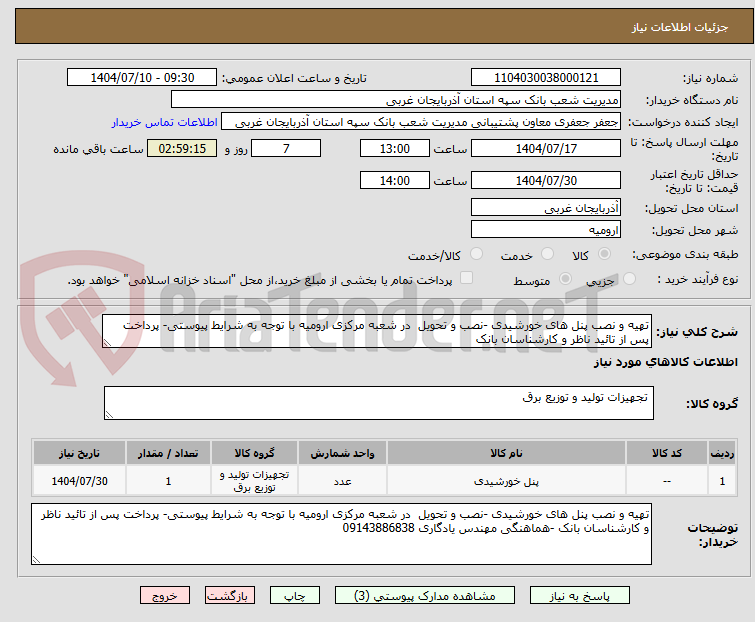Click the general description text area
This screenshot has height=622, width=755.
point(376,331)
